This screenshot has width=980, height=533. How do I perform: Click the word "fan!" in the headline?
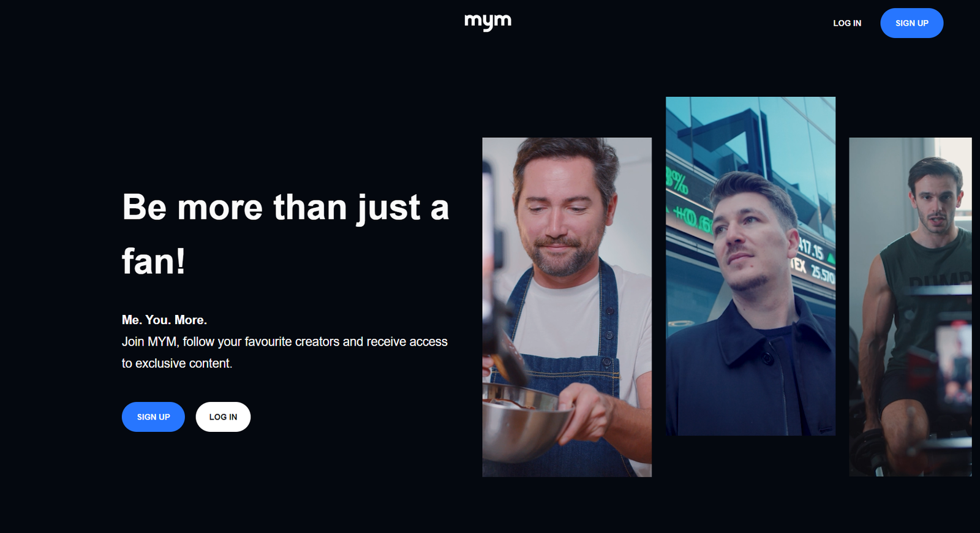153,262
